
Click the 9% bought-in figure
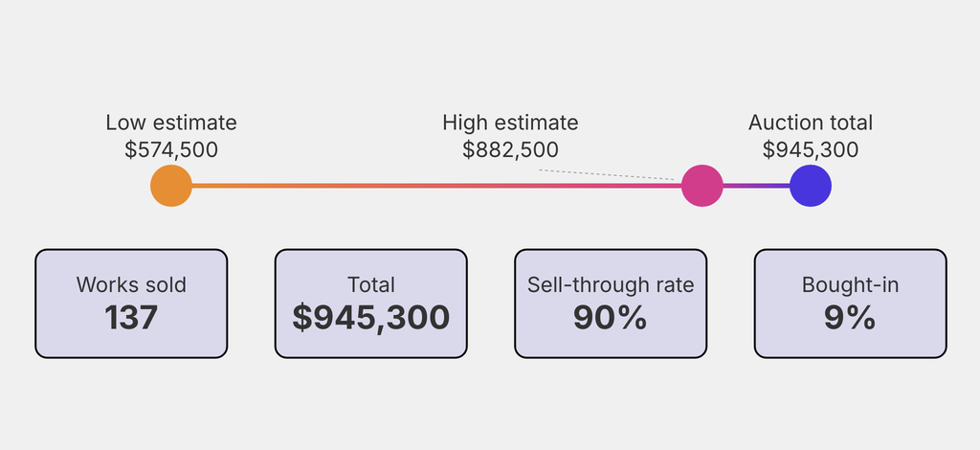pos(850,317)
